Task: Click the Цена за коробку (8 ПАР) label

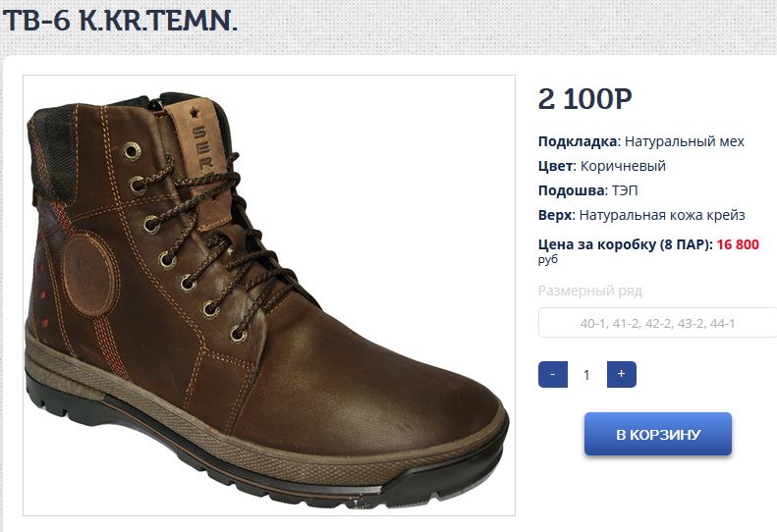Action: coord(625,244)
